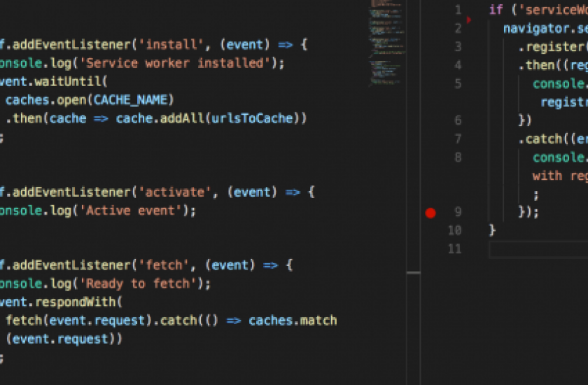Click line number 2 in the right editor
This screenshot has height=385, width=588.
click(x=458, y=29)
